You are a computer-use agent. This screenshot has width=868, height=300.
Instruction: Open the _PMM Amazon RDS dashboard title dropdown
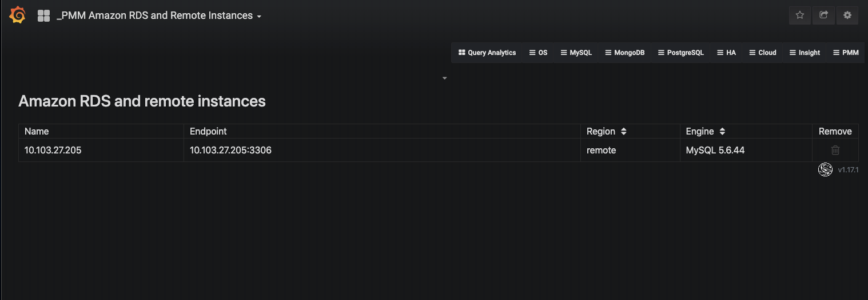click(159, 16)
